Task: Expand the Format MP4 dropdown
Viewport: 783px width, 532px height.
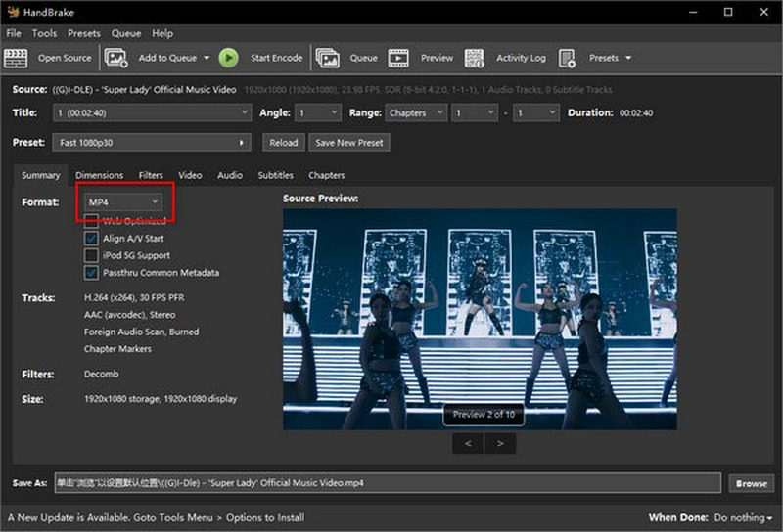Action: pyautogui.click(x=123, y=201)
